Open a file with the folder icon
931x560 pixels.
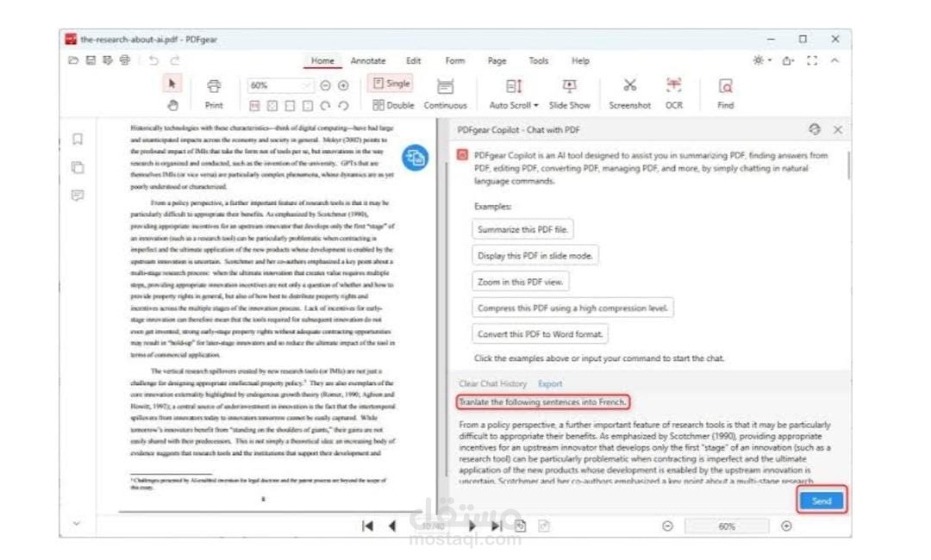pyautogui.click(x=73, y=60)
